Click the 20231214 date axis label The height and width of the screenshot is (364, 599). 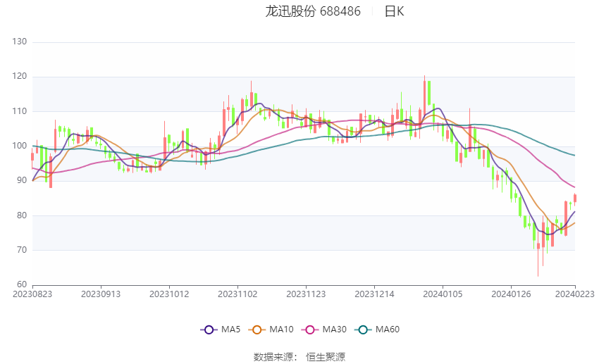374,294
